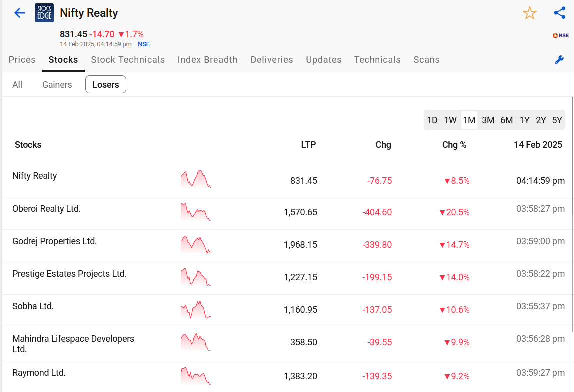Go back using the blue arrow
The image size is (574, 392).
[x=19, y=13]
